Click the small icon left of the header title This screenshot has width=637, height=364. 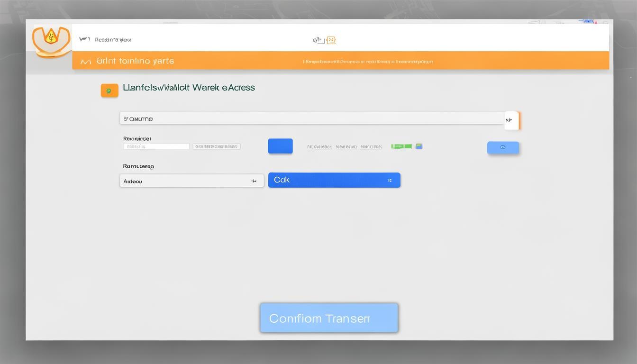[84, 40]
